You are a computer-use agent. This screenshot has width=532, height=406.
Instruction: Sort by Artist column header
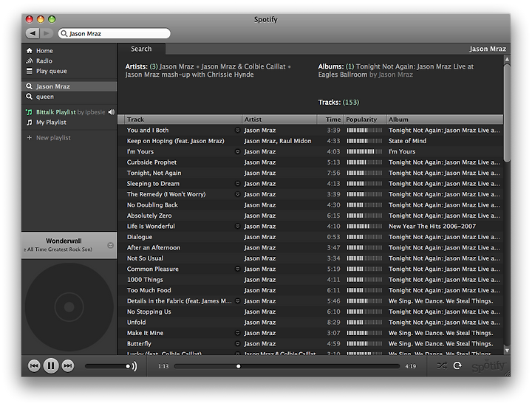pyautogui.click(x=279, y=120)
